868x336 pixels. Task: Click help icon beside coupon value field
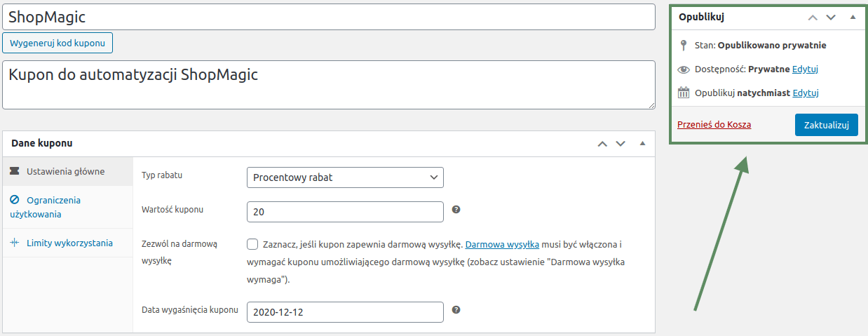456,210
